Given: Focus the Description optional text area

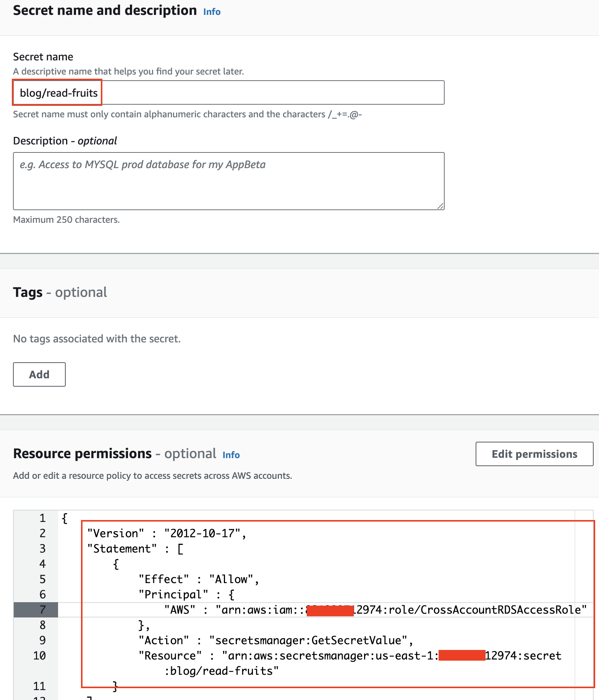Looking at the screenshot, I should (x=228, y=181).
